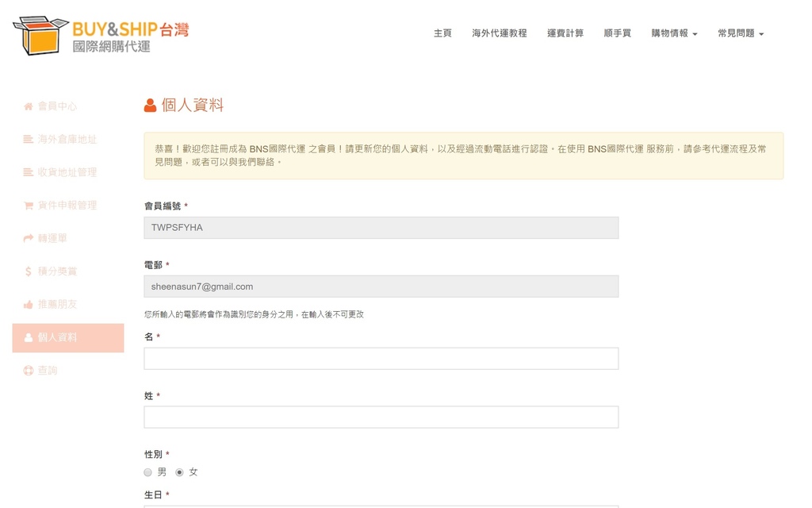Expand the 購物情報 dropdown menu

coord(674,33)
